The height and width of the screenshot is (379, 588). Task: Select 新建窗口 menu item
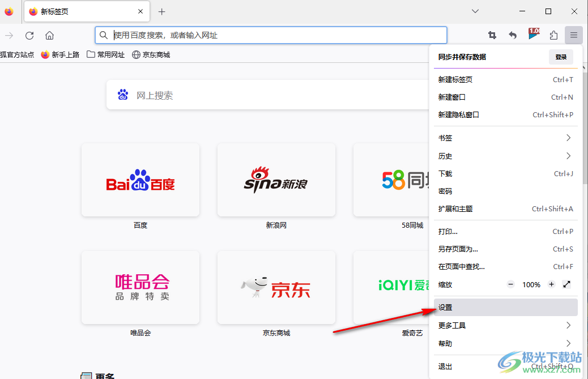[505, 97]
